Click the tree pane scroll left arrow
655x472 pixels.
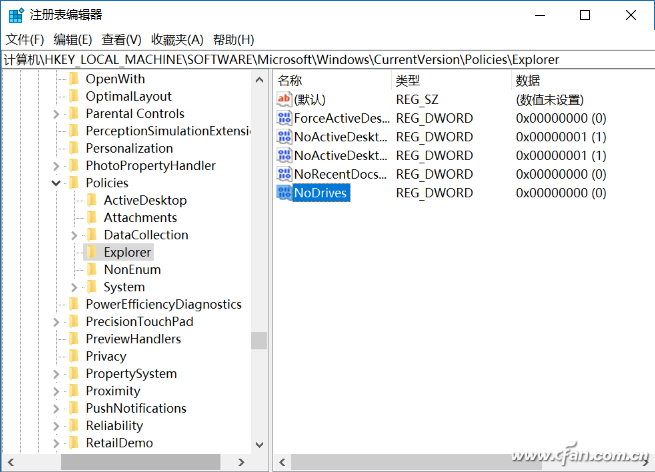11,462
